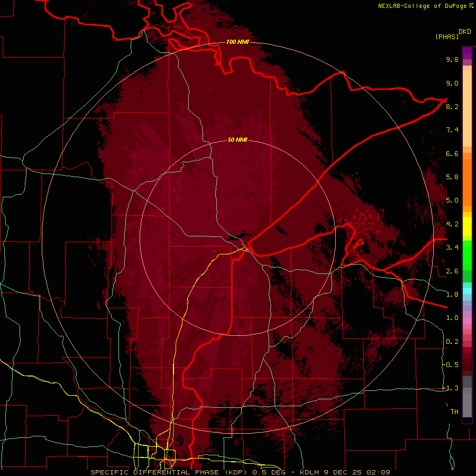Click the 7.4 scale value
The image size is (476, 476).
(452, 130)
